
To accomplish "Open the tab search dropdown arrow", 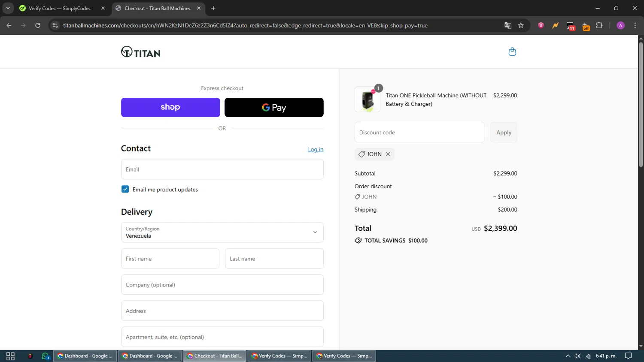I will [x=8, y=8].
